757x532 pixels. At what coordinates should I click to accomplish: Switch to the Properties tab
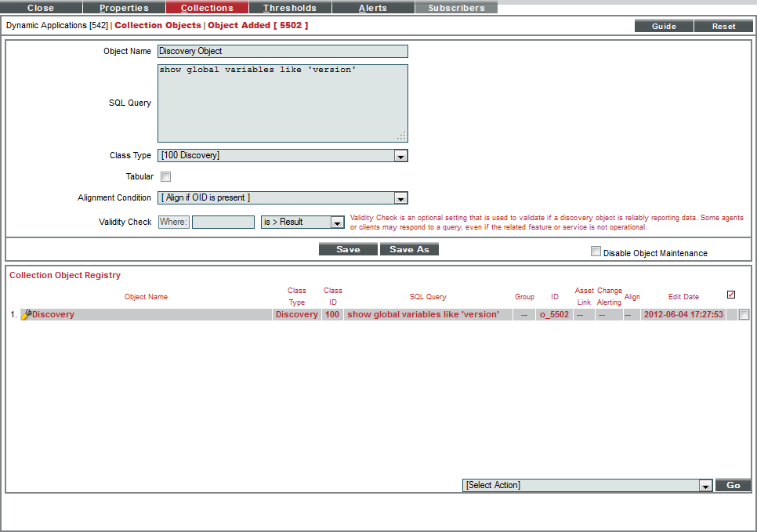pos(124,7)
